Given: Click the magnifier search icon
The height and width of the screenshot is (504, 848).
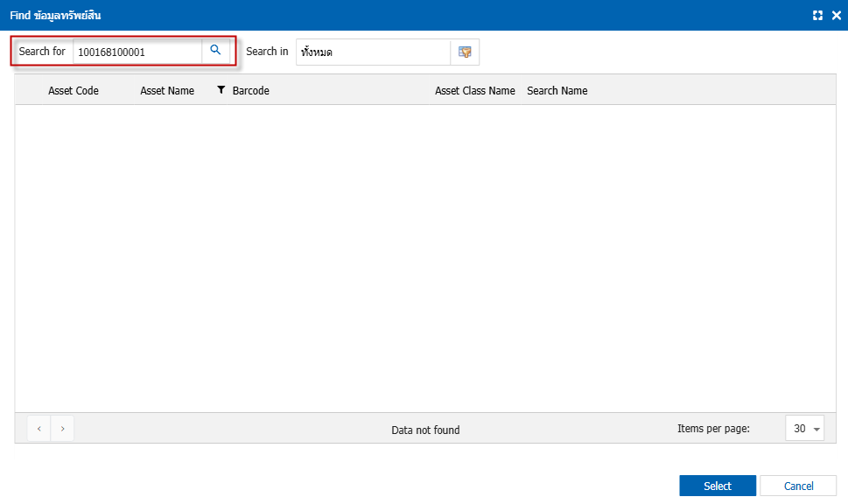Looking at the screenshot, I should coord(215,51).
